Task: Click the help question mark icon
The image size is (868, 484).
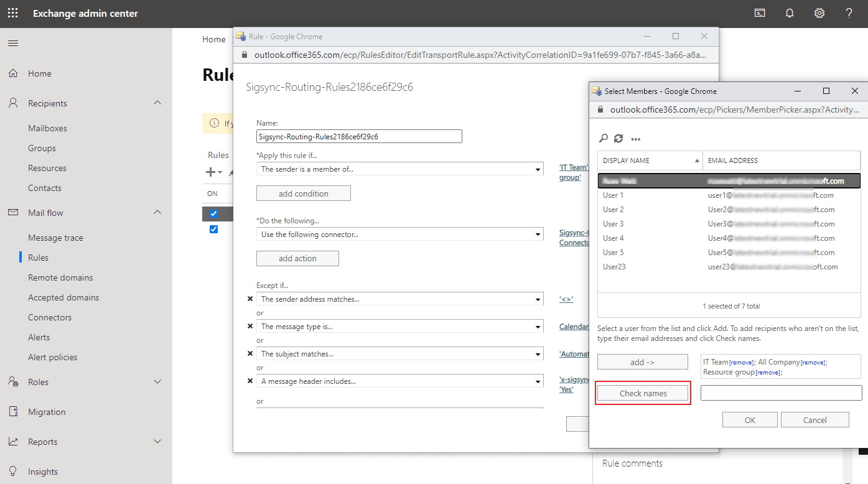Action: (x=849, y=13)
